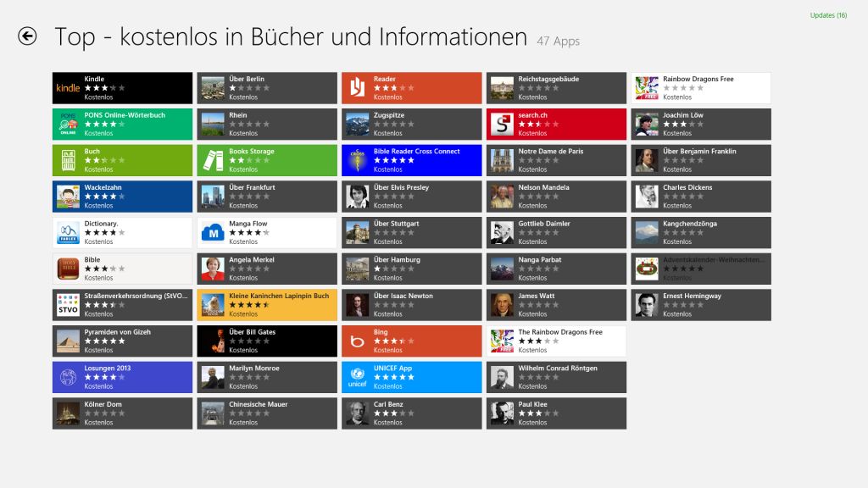This screenshot has height=488, width=868.
Task: Click the Wackelzahn app icon
Action: pos(68,197)
